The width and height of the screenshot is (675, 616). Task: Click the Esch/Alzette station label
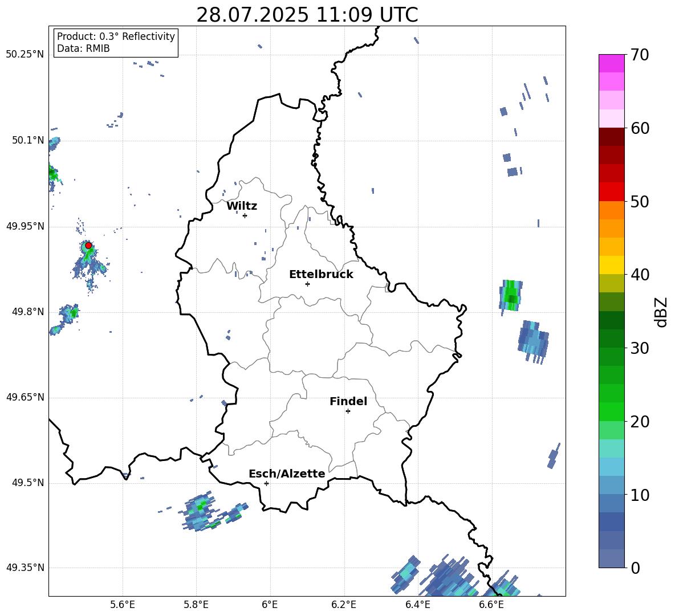(287, 474)
